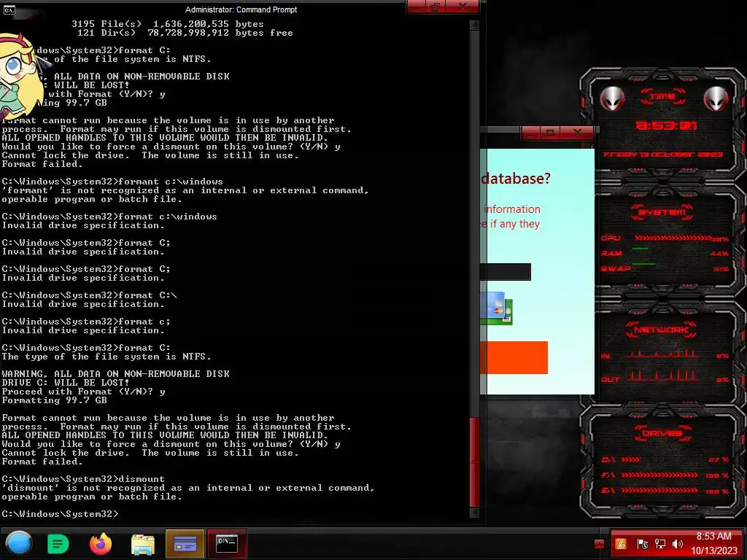Click the 'C:\Windows\System32>dismount' line
The height and width of the screenshot is (560, 747).
coord(83,479)
